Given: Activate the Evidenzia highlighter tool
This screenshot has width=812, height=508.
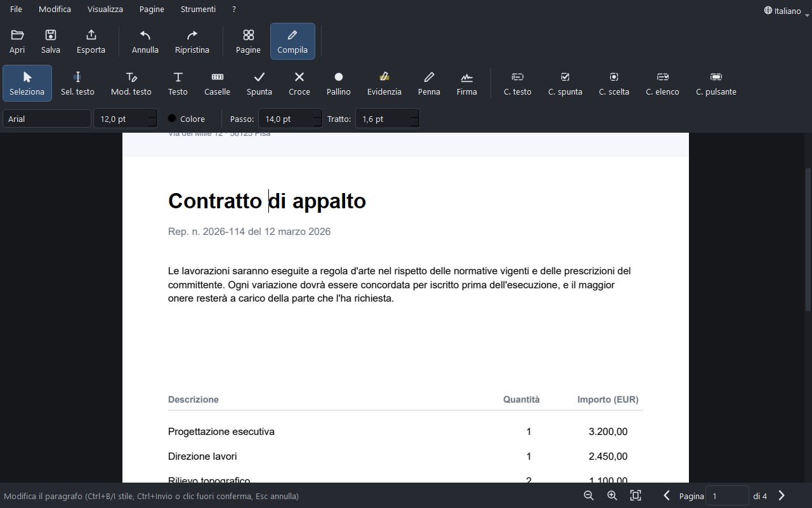Looking at the screenshot, I should point(384,83).
